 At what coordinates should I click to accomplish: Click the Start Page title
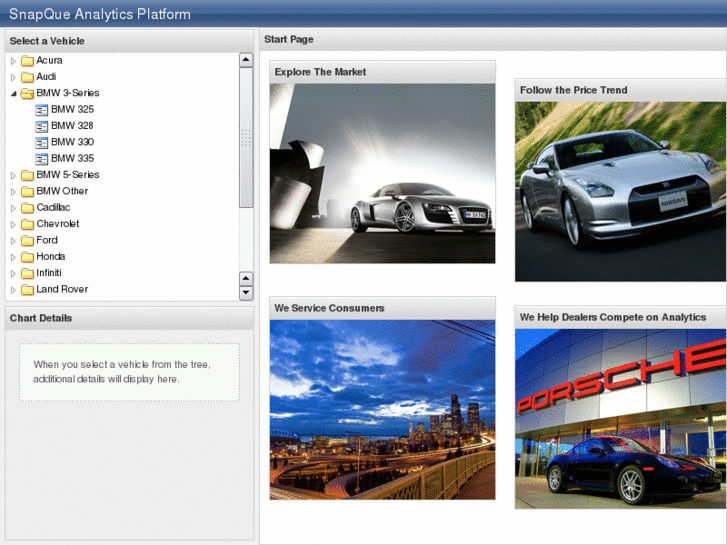pos(289,39)
